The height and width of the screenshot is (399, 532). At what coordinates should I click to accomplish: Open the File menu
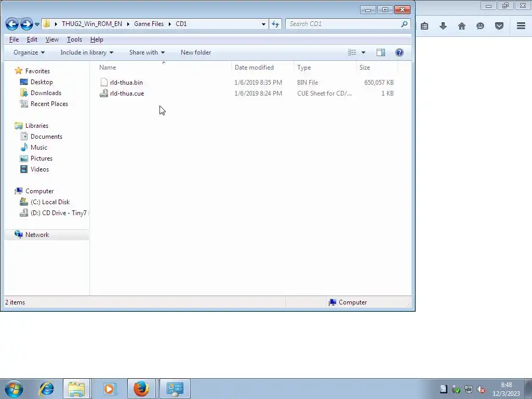click(14, 39)
